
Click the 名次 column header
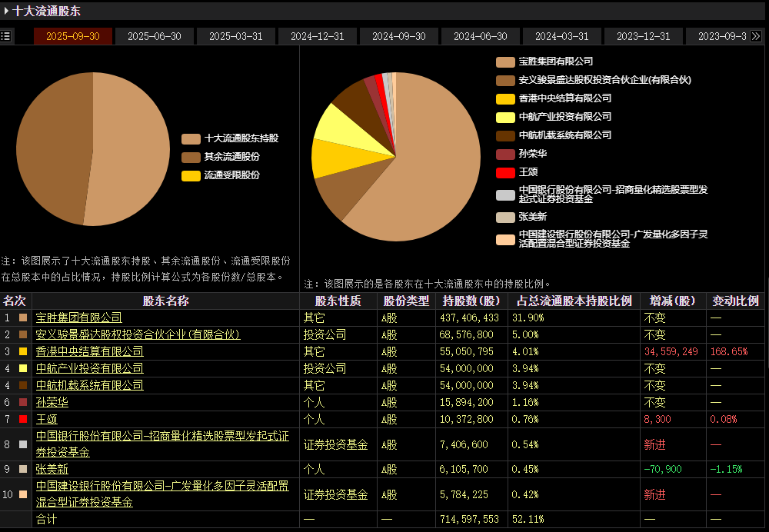click(x=15, y=301)
